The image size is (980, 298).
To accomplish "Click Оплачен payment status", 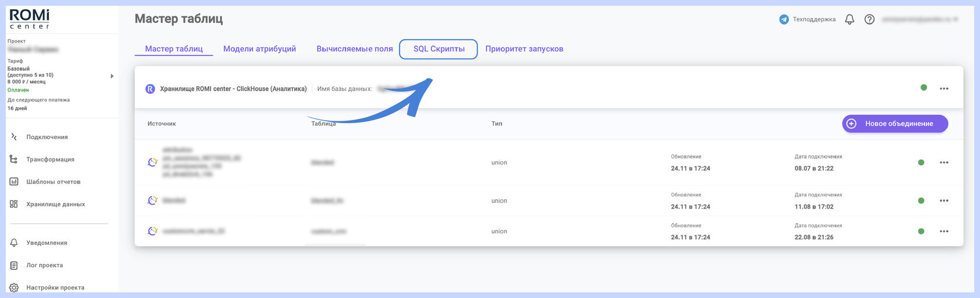I will click(x=18, y=90).
